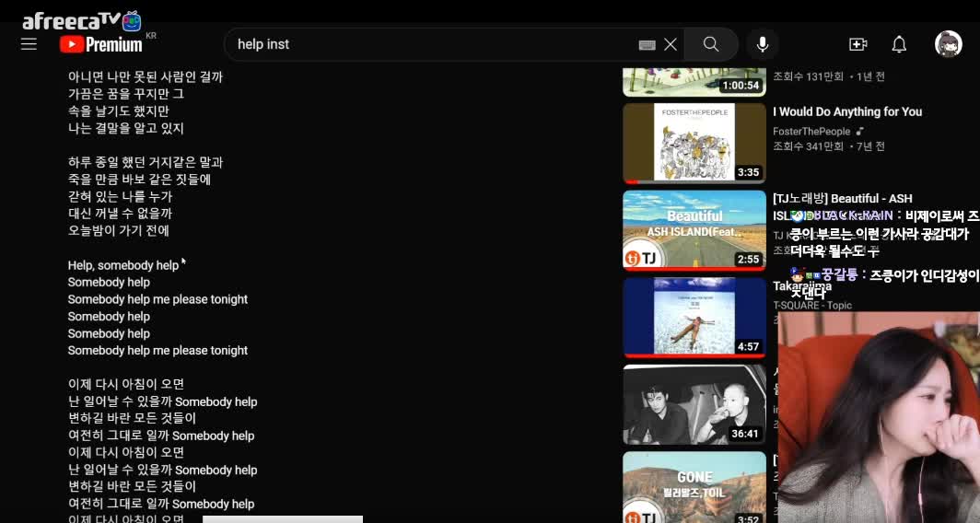The image size is (980, 523).
Task: Play the Takarajima 4:57 thumbnail
Action: point(694,317)
